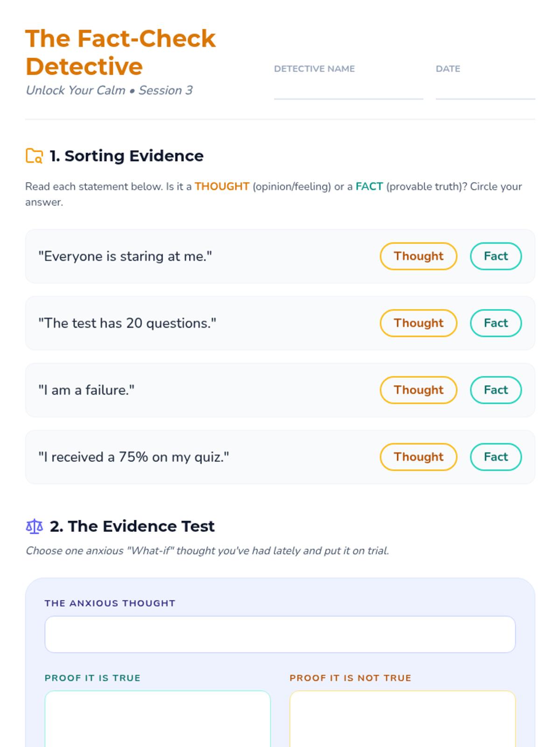Click inside the Proof It Is True box
The height and width of the screenshot is (747, 560).
(158, 719)
